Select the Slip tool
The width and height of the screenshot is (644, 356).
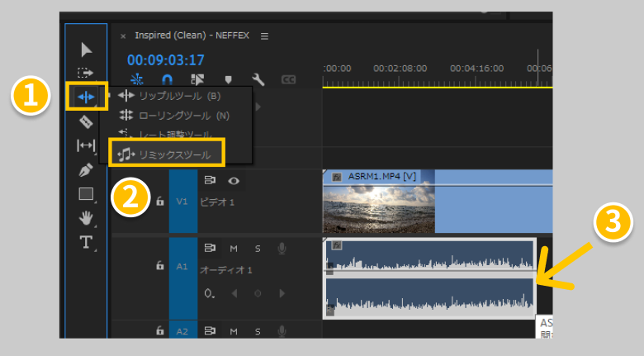(x=86, y=145)
